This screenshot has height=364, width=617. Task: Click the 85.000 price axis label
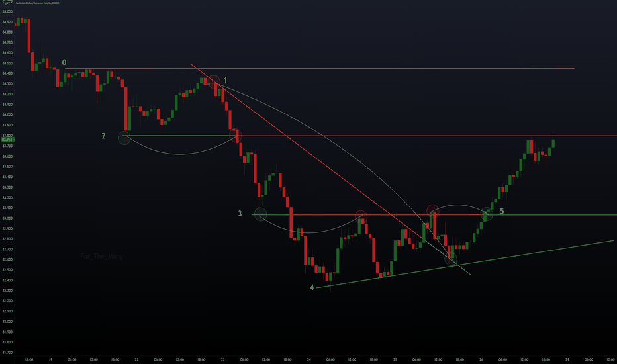(7, 11)
